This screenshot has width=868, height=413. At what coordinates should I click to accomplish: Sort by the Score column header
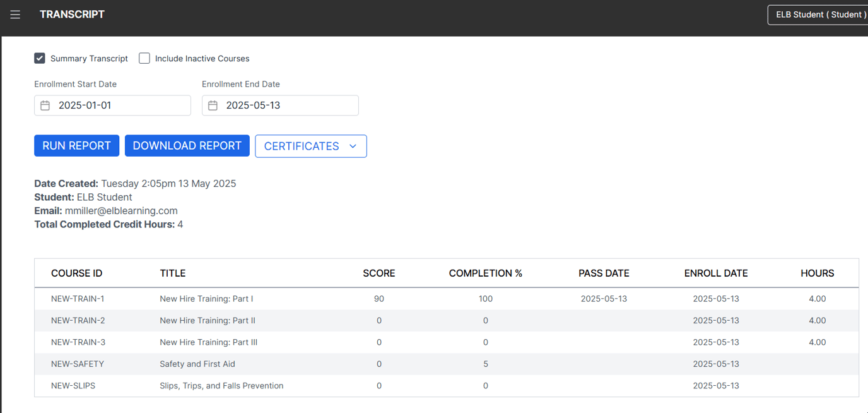tap(378, 273)
